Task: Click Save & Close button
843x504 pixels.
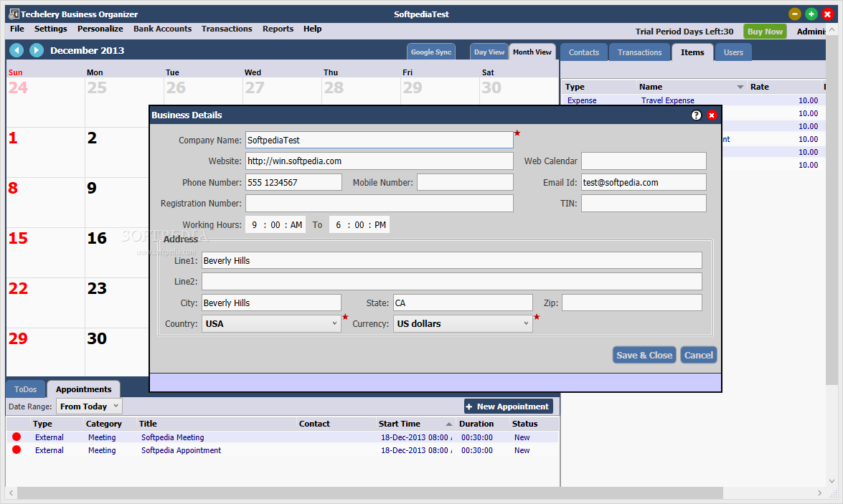Action: (644, 355)
